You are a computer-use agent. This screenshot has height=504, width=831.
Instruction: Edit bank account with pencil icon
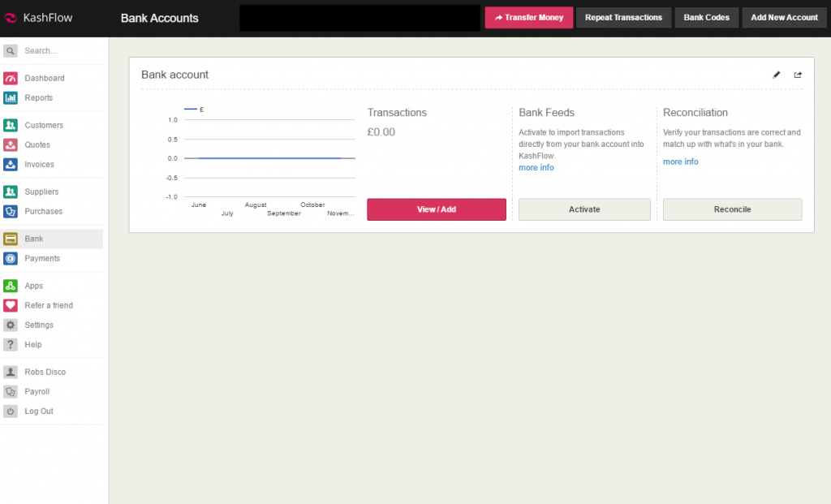pyautogui.click(x=777, y=75)
